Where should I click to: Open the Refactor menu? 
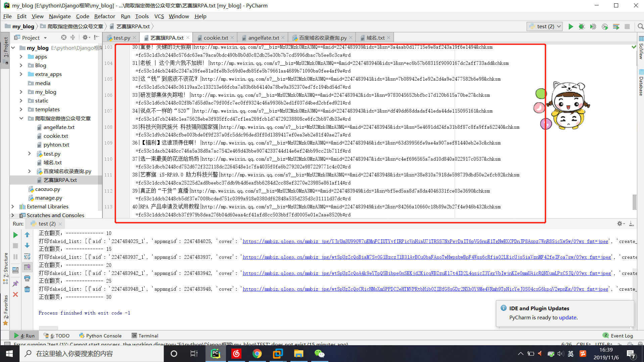pos(104,16)
